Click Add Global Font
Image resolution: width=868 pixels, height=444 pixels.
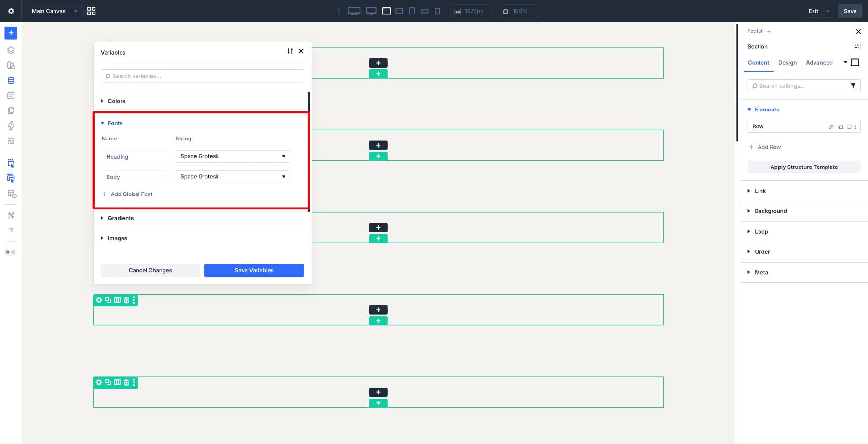[127, 194]
